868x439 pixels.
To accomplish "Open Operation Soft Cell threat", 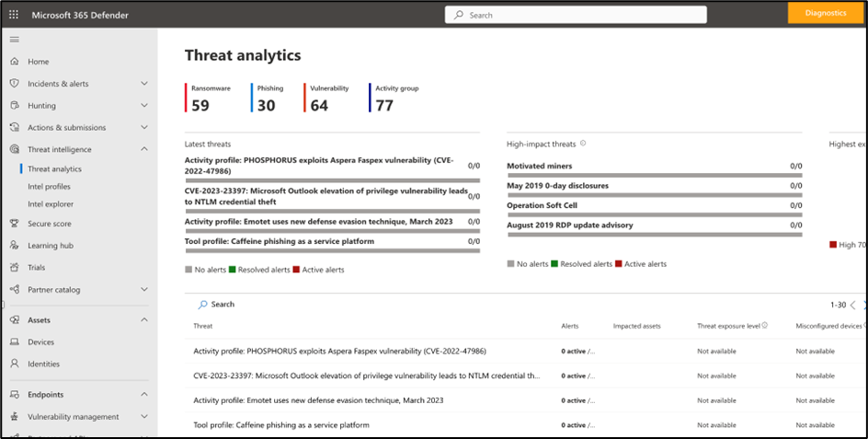I will [x=542, y=205].
